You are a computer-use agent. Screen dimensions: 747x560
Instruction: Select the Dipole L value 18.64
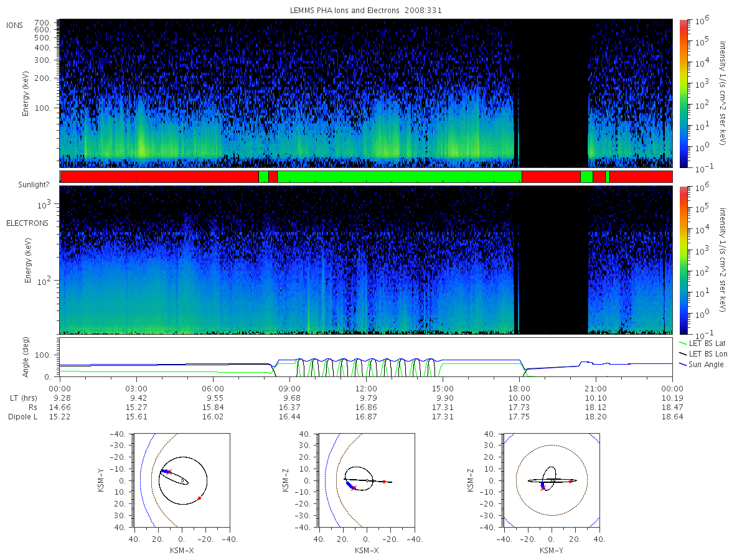(672, 417)
